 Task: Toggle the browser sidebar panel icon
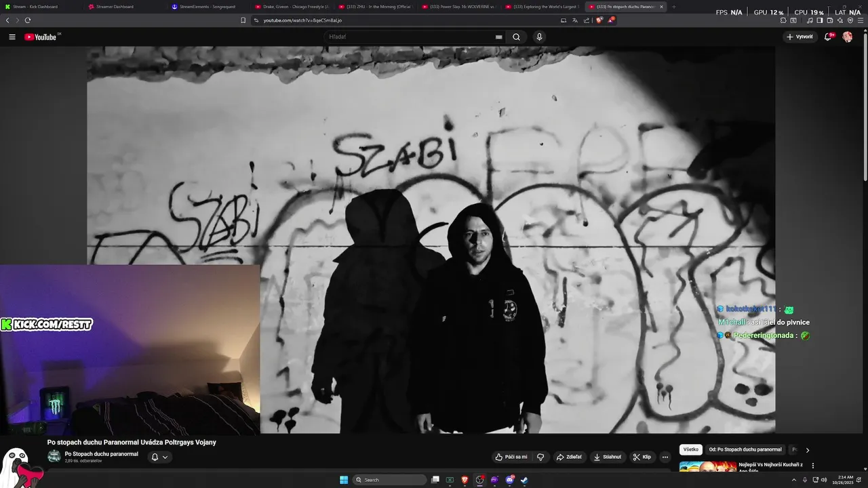[x=820, y=20]
